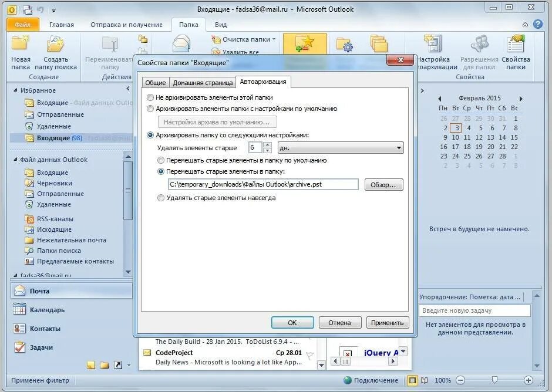Open navigation pane configure buttons arrow

pyautogui.click(x=129, y=366)
